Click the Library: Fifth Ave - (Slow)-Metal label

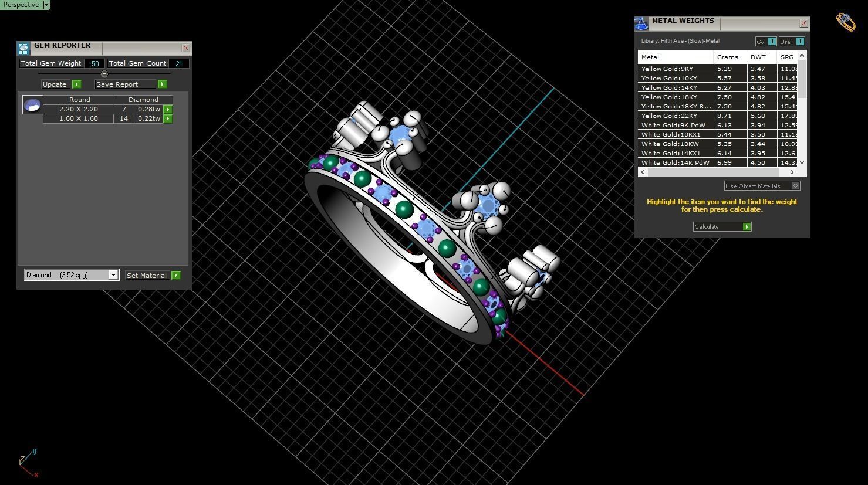[x=680, y=41]
